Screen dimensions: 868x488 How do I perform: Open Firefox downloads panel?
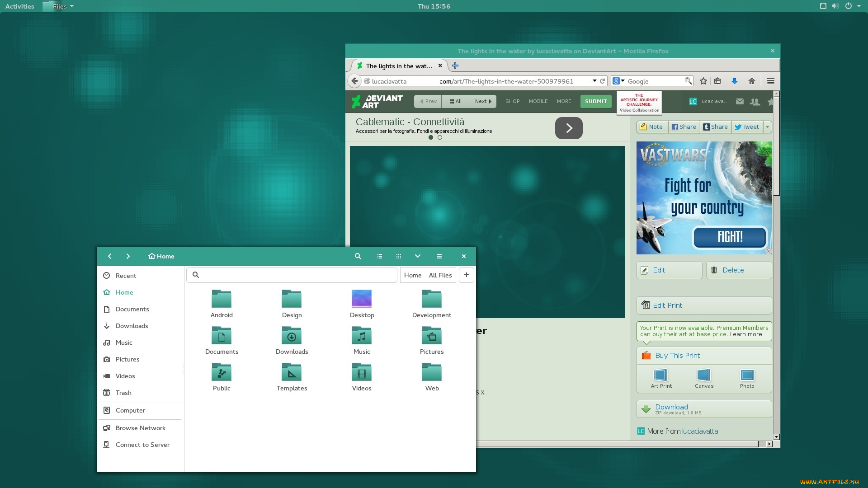click(734, 81)
